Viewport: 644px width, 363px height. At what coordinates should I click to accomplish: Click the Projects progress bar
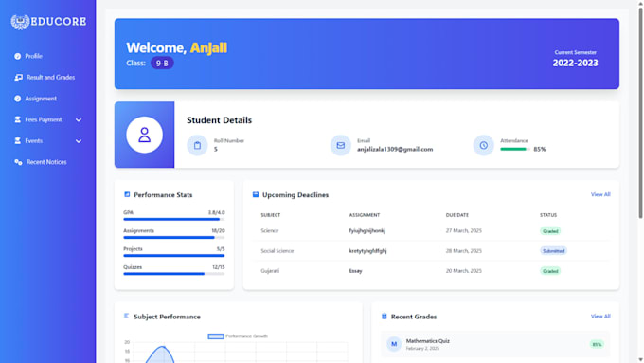[173, 256]
